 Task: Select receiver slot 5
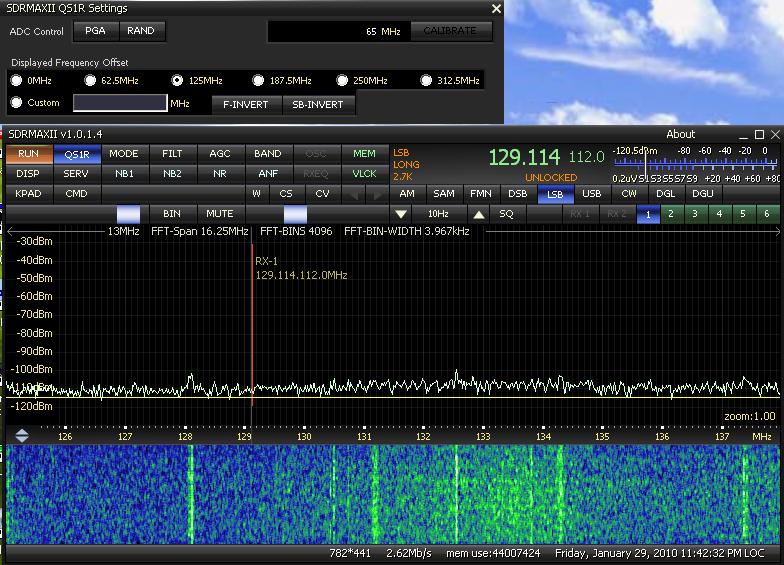pos(743,214)
